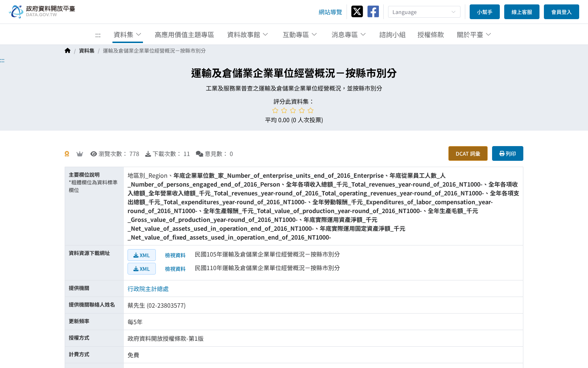Expand the 資料集 menu
This screenshot has height=368, width=588.
pos(128,35)
